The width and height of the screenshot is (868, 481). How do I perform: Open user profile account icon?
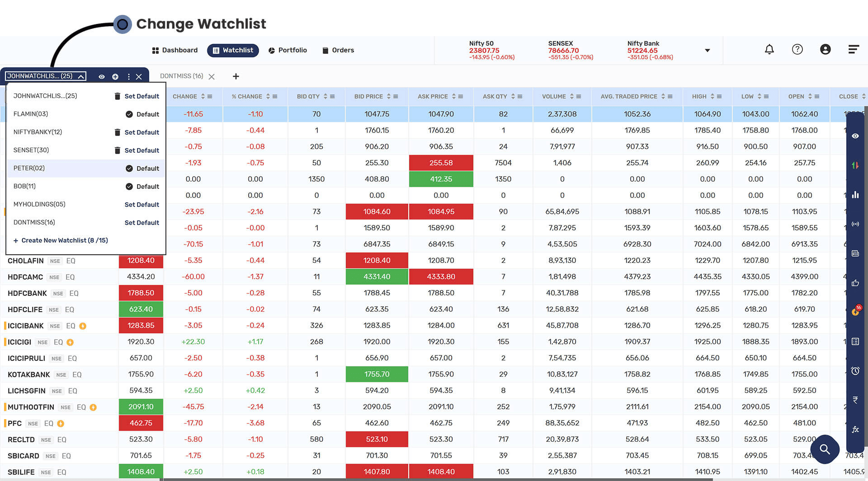(x=825, y=49)
